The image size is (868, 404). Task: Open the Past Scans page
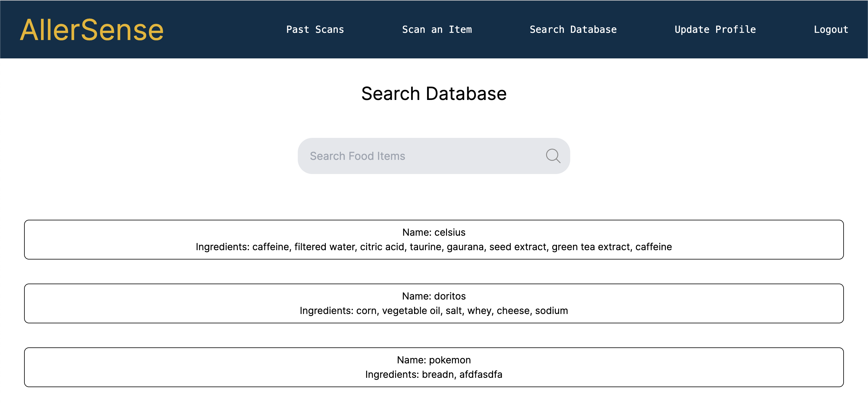315,30
